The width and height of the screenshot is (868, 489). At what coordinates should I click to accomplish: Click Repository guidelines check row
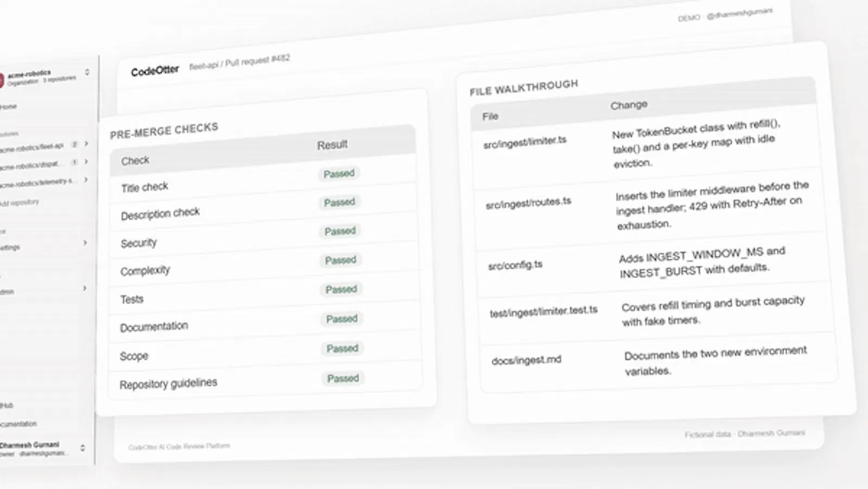pyautogui.click(x=265, y=380)
